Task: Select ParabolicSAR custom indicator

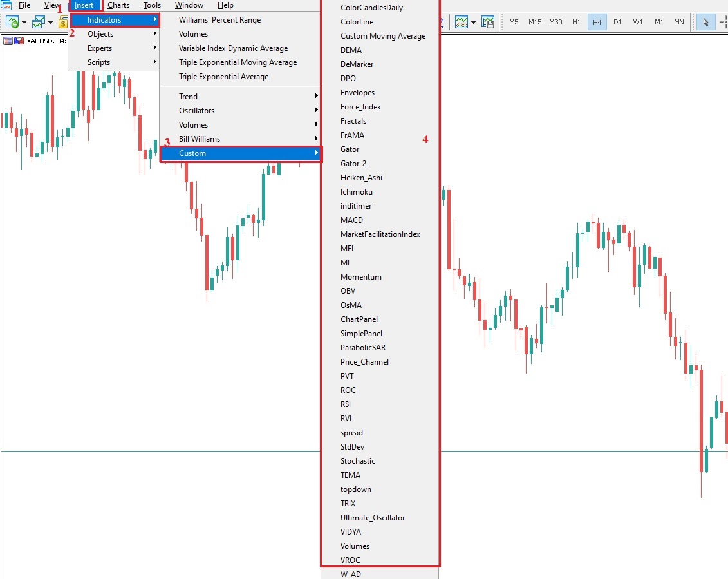Action: (380, 348)
